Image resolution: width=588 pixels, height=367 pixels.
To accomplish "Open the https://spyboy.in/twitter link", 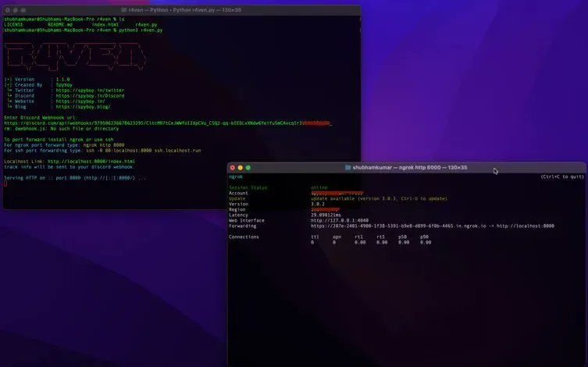I will 90,91.
